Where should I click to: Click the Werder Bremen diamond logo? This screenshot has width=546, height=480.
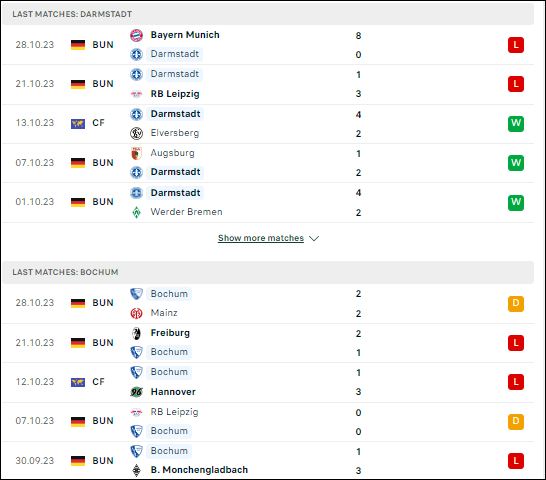136,212
